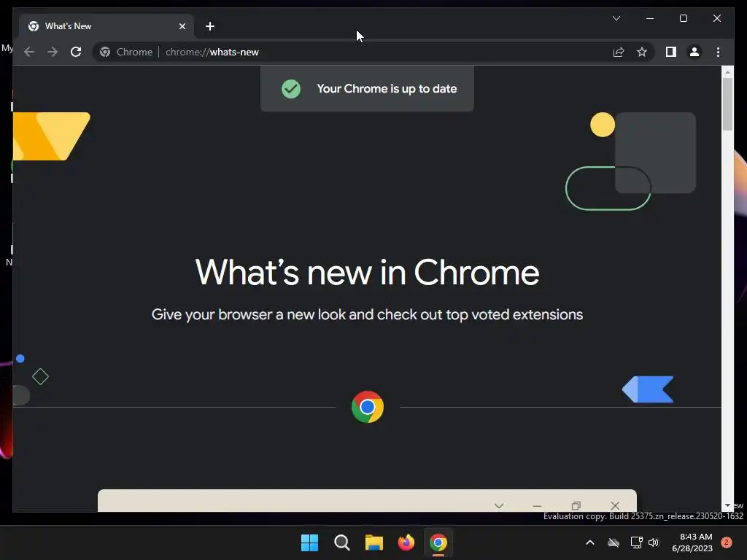Screen dimensions: 747x560
Task: Click the scrollbar down arrow
Action: 727,505
